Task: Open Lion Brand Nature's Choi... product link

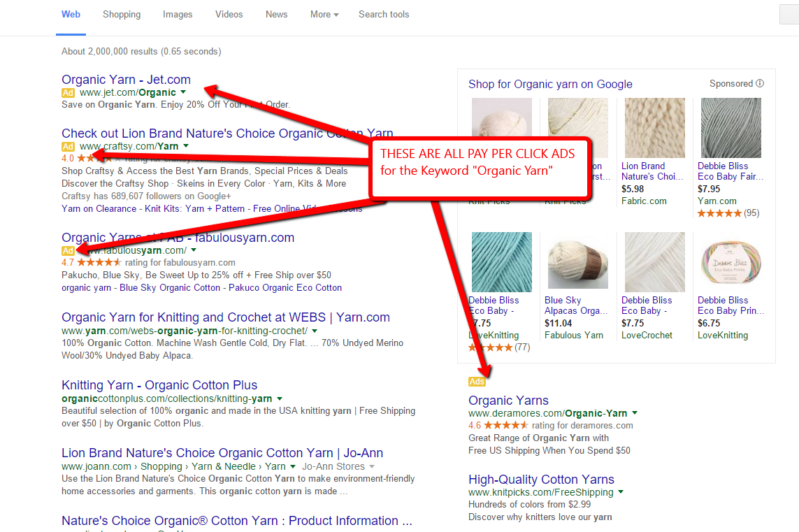Action: click(652, 171)
